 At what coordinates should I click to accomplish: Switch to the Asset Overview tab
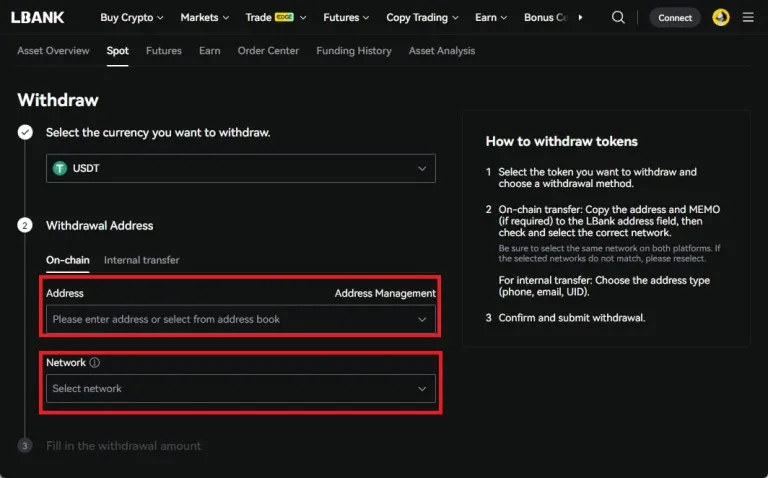(53, 51)
